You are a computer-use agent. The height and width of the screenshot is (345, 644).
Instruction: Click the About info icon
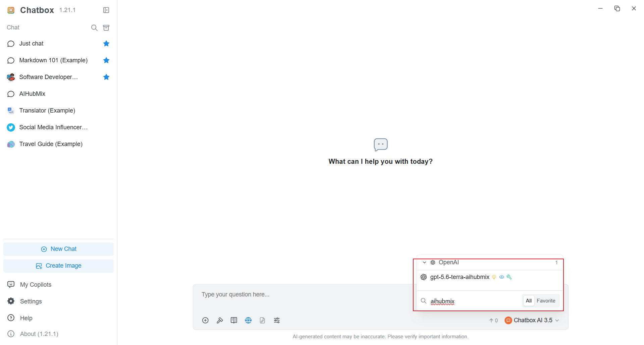[11, 334]
